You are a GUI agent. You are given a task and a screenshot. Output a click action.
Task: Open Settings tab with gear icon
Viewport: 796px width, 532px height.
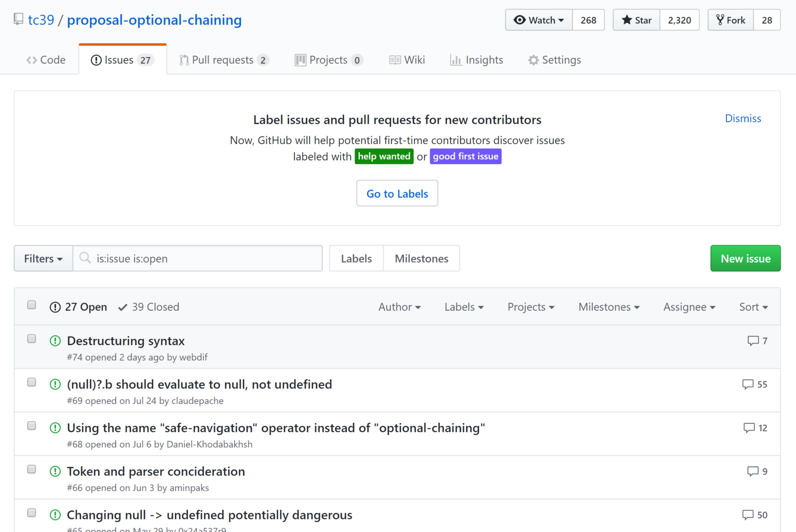554,60
